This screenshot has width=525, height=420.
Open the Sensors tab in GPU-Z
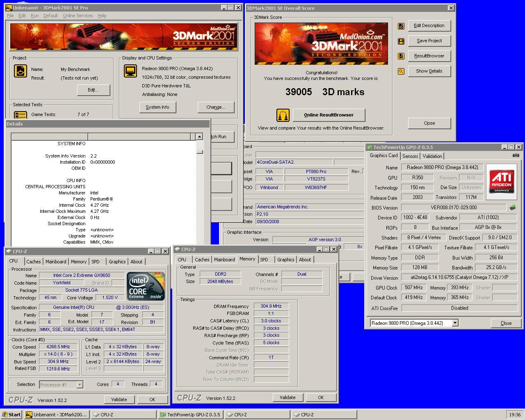410,156
